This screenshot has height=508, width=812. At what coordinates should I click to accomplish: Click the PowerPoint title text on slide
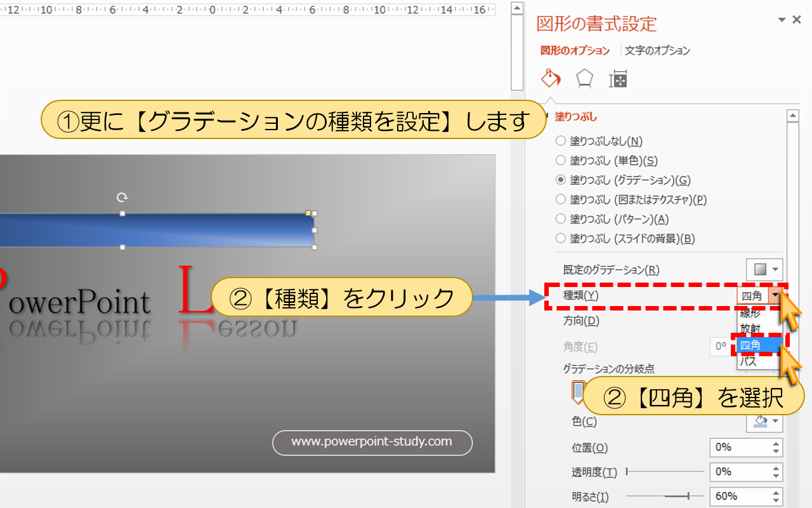(x=76, y=302)
